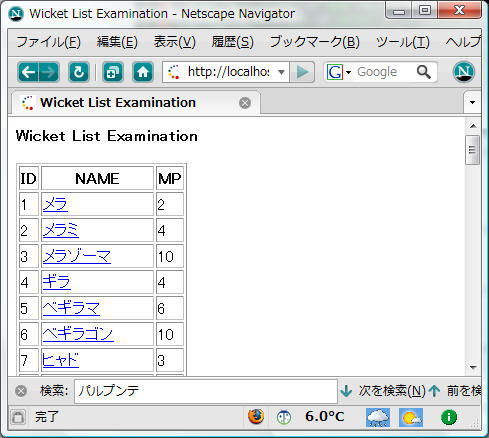Click the Firefox icon in the status bar
489x438 pixels.
pyautogui.click(x=256, y=417)
